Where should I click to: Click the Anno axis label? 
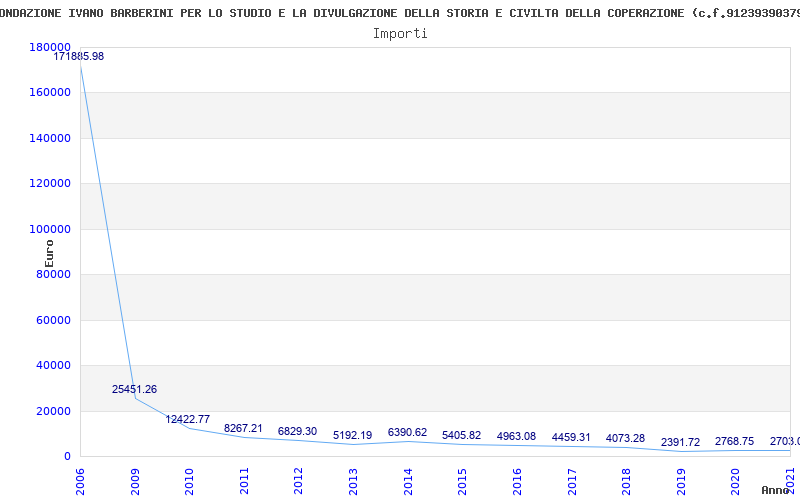[x=777, y=490]
